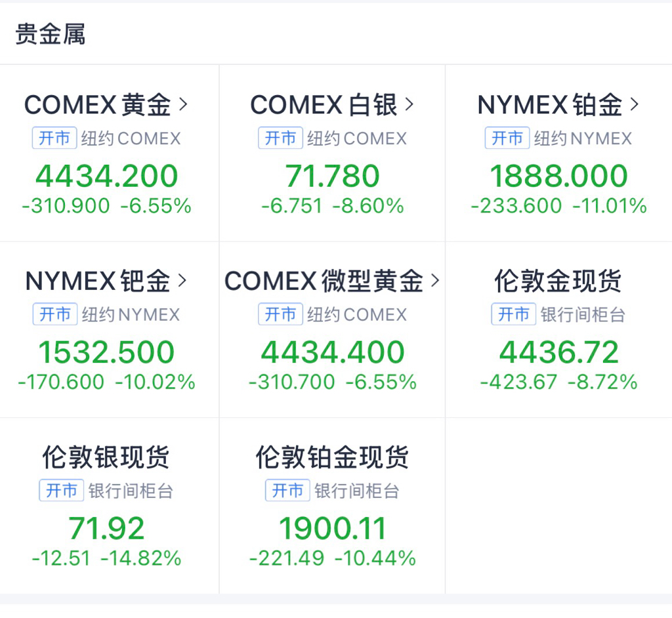The width and height of the screenshot is (672, 618).
Task: Open the 贵金属 section header
Action: pyautogui.click(x=50, y=34)
